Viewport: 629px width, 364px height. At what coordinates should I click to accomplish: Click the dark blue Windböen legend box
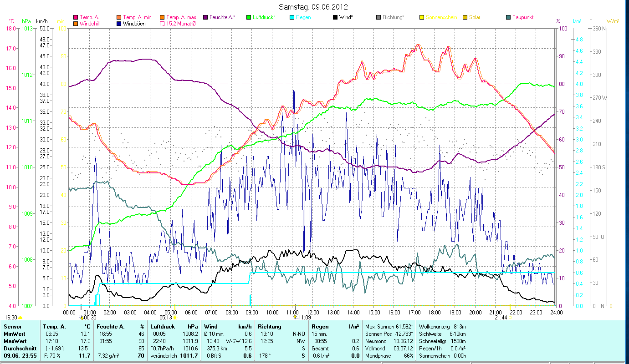click(x=119, y=24)
